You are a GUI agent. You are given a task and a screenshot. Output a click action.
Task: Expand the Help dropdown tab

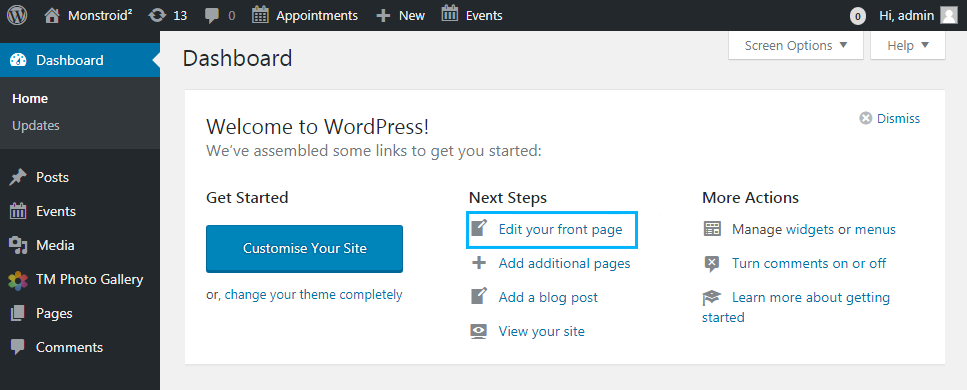tap(908, 46)
